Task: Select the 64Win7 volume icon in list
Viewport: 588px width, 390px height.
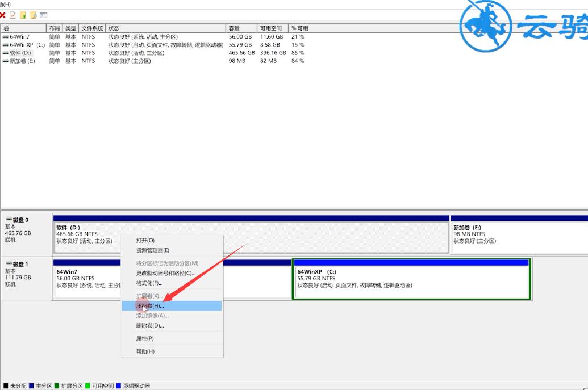Action: 6,37
